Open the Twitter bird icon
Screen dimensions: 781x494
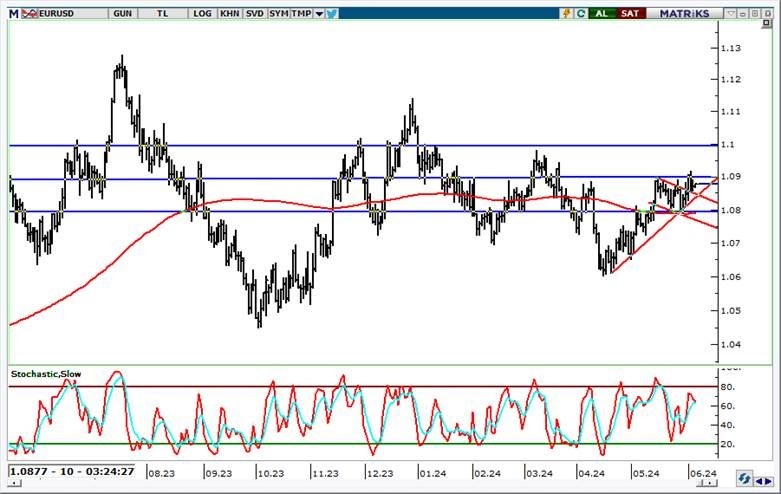(331, 13)
